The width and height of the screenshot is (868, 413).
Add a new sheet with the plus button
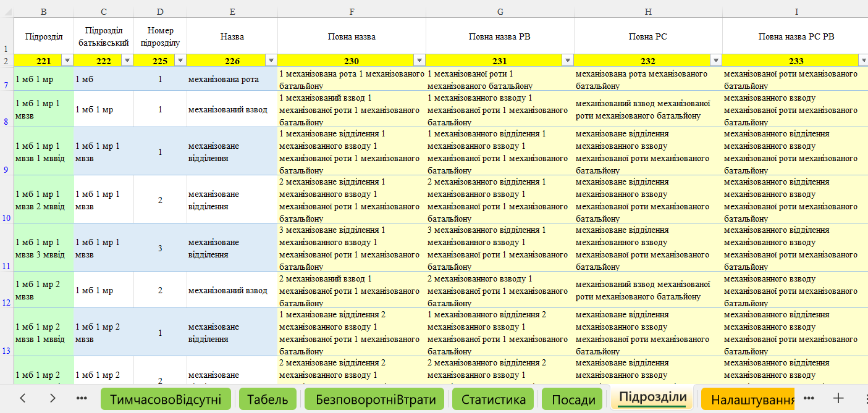pos(838,399)
